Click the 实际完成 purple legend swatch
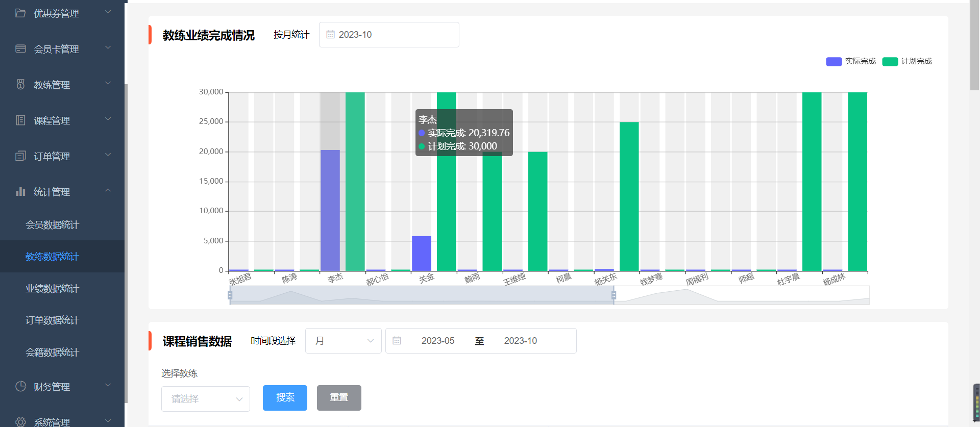 tap(834, 62)
